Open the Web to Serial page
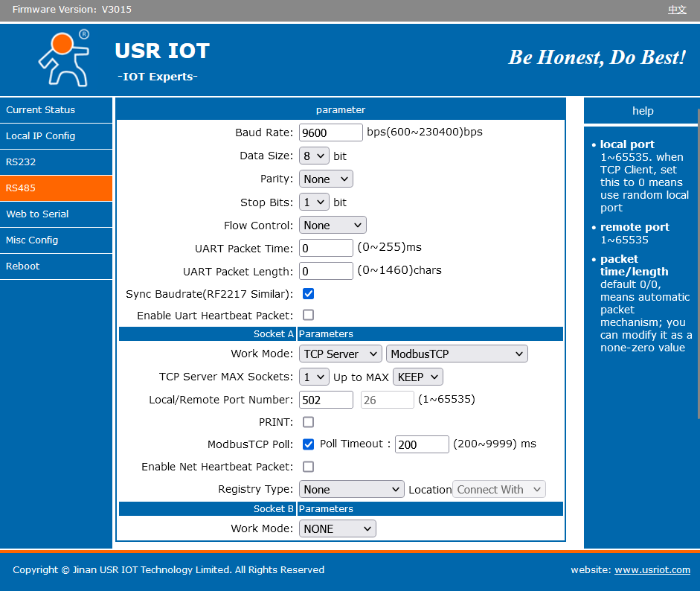Viewport: 700px width, 591px height. [x=37, y=214]
